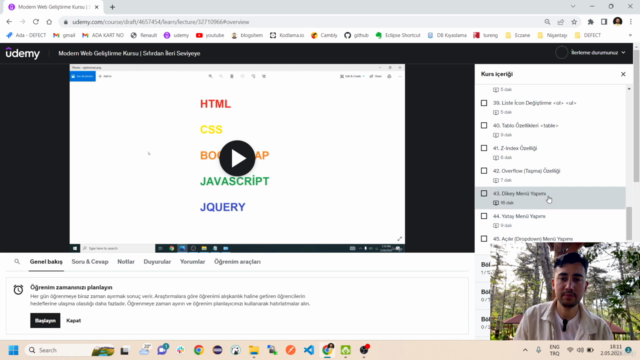Check lecture 41 Z-Index Özelliği checkbox

484,148
